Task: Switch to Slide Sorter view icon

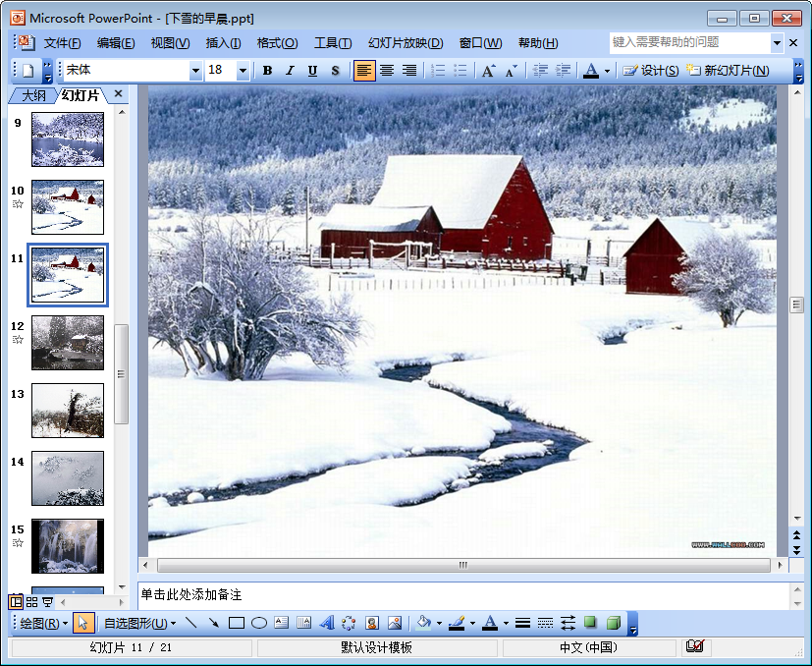Action: [x=32, y=602]
